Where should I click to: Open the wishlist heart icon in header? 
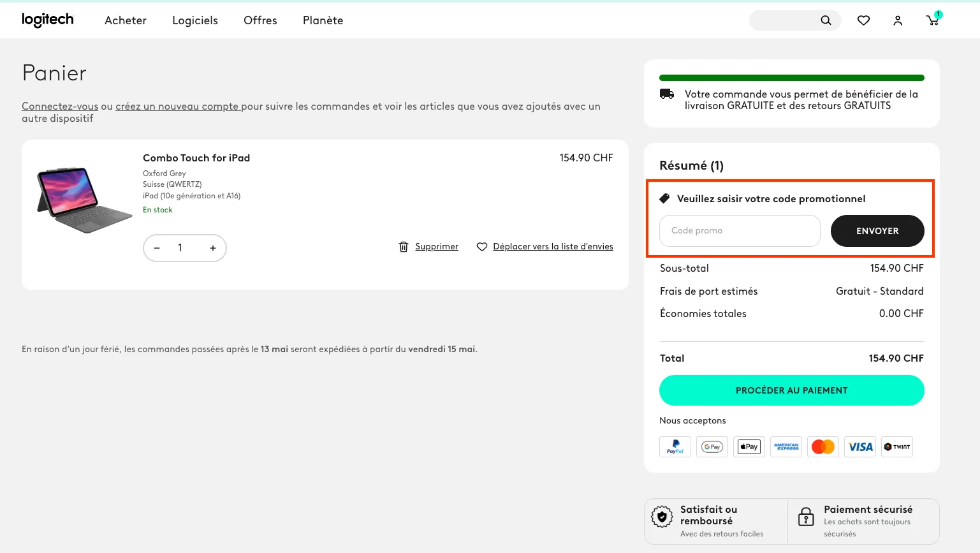click(863, 20)
